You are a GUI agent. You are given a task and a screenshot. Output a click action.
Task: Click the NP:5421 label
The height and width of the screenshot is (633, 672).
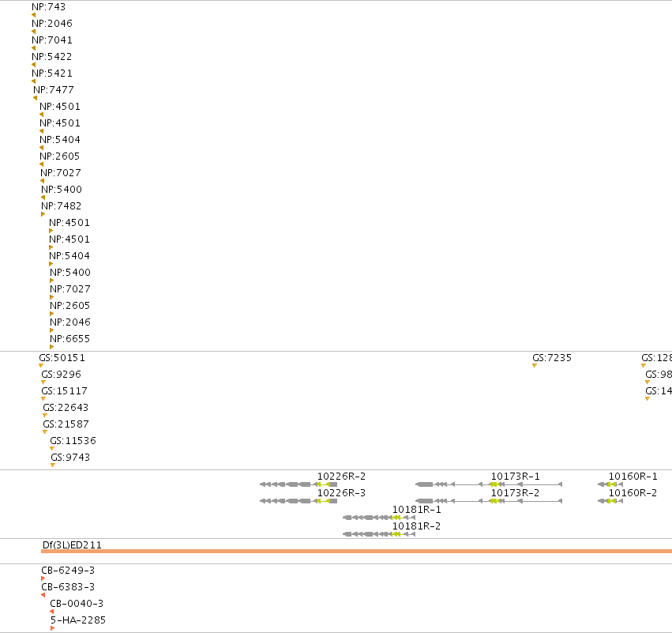point(52,73)
